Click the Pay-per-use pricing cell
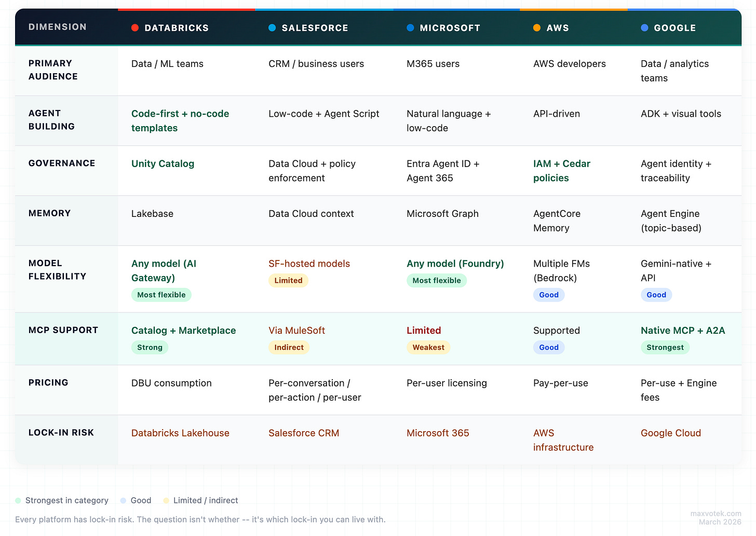Viewport: 756px width, 536px height. tap(561, 383)
